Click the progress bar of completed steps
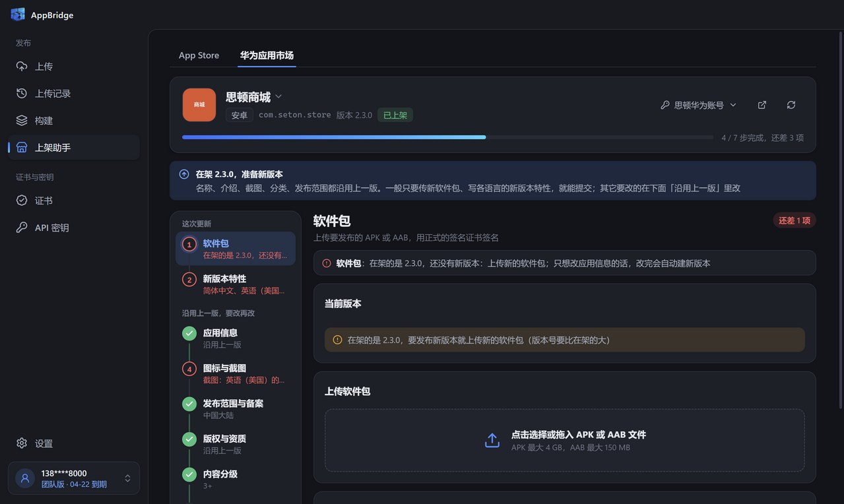This screenshot has width=844, height=504. 448,137
